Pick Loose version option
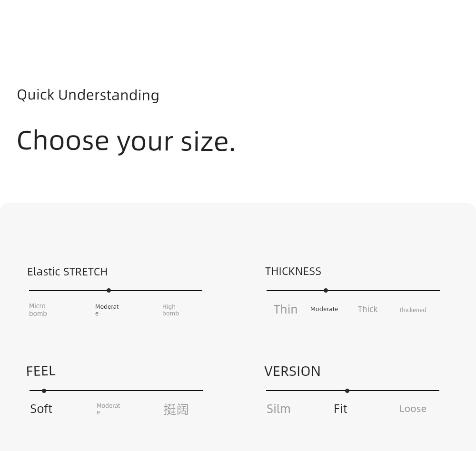The width and height of the screenshot is (476, 451). [x=413, y=409]
